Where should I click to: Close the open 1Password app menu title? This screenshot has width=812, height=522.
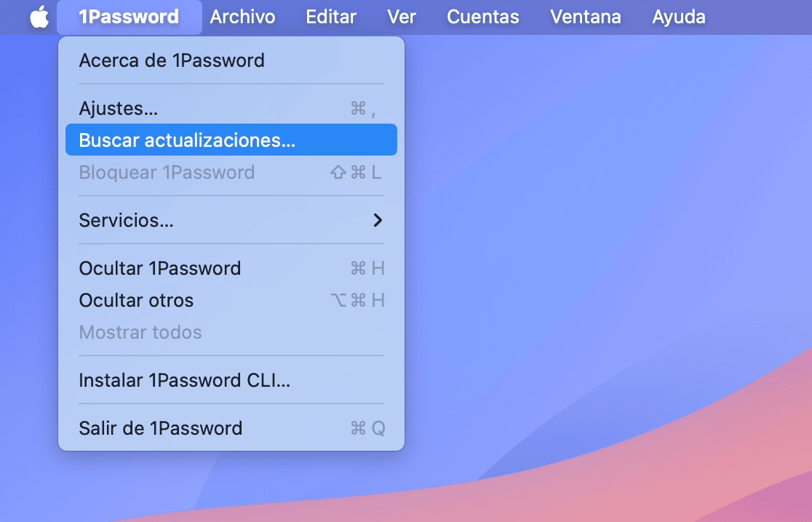[129, 17]
